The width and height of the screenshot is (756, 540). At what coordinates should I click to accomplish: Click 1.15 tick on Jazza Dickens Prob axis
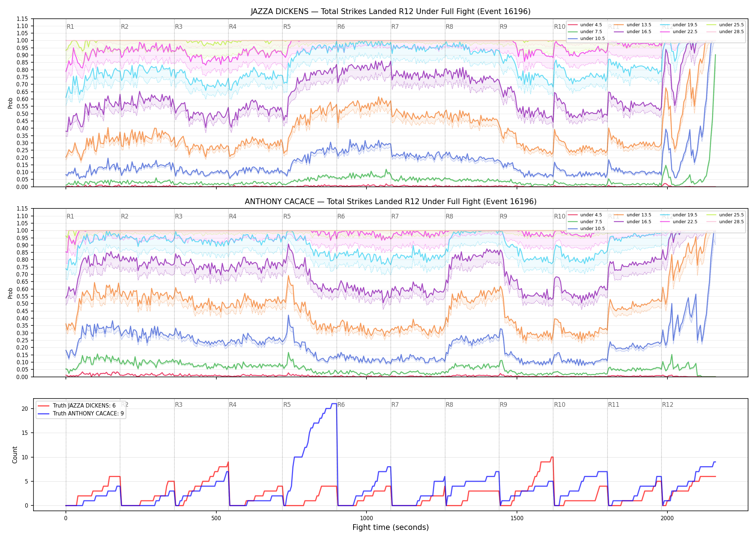(x=22, y=19)
